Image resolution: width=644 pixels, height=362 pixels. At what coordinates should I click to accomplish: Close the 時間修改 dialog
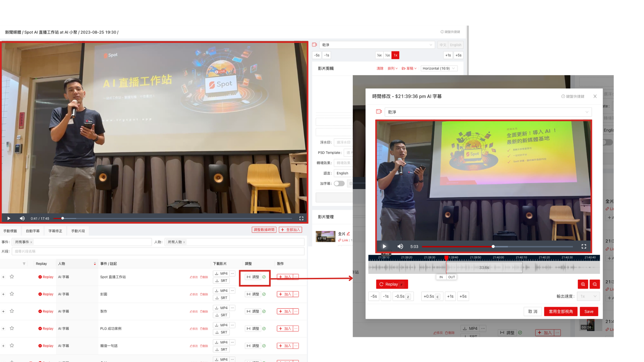(595, 96)
